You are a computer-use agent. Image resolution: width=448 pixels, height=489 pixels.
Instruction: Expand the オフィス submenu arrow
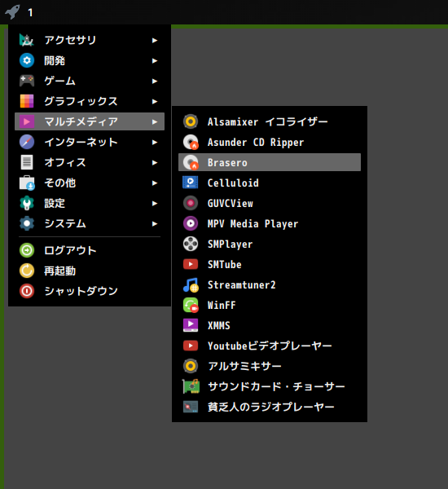(x=155, y=162)
